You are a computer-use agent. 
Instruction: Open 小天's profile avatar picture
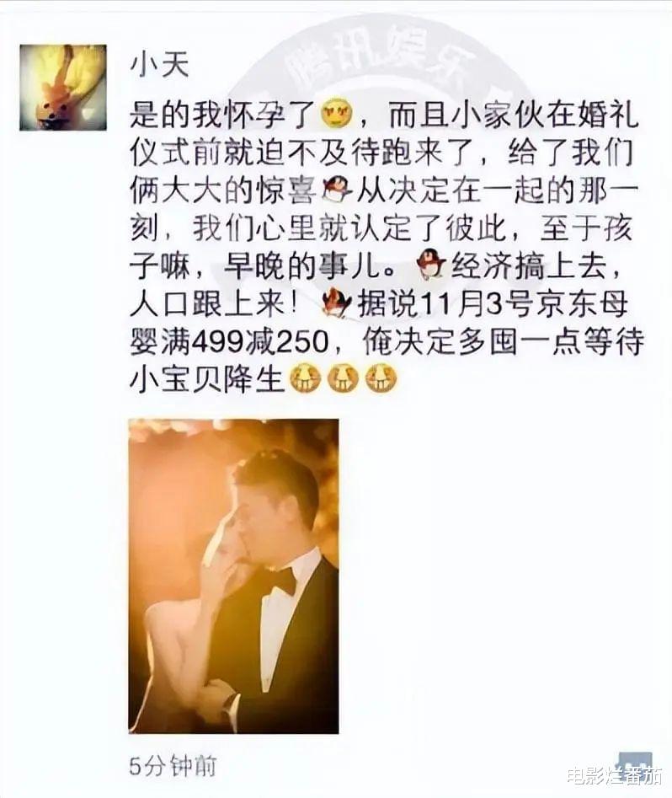point(63,87)
